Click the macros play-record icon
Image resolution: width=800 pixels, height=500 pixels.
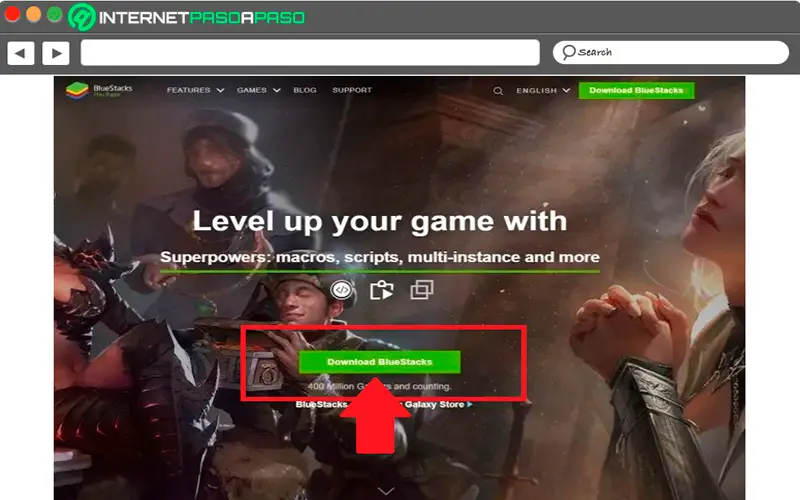click(x=382, y=290)
